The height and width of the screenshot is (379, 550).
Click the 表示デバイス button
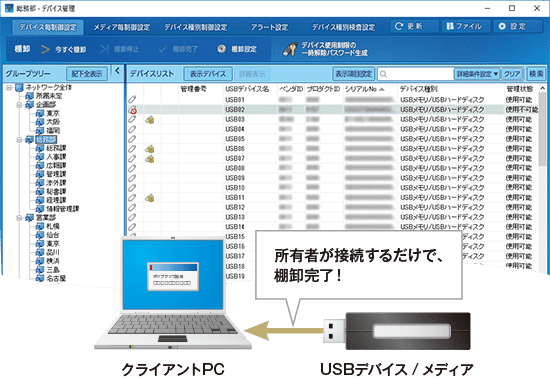point(208,74)
